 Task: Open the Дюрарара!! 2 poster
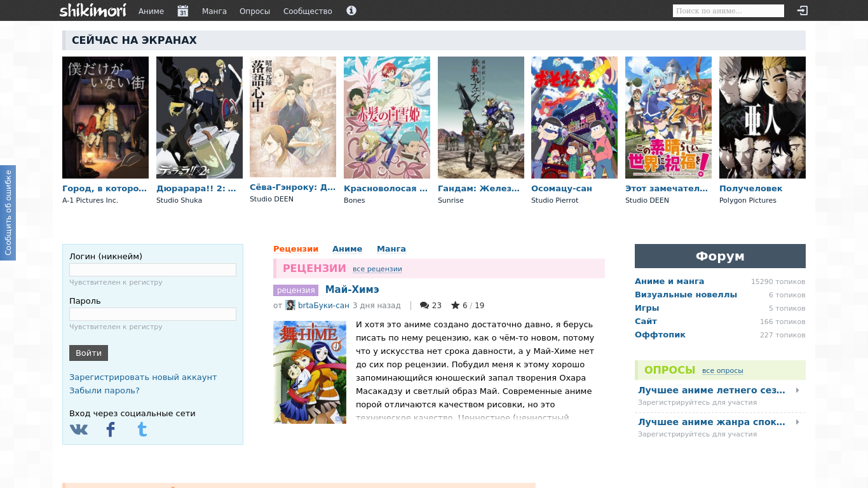200,118
